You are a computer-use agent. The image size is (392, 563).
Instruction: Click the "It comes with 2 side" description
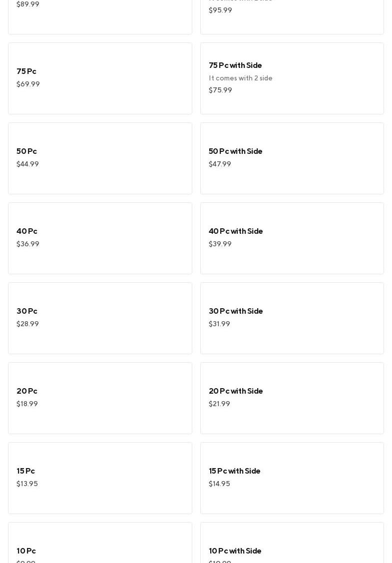pos(241,78)
